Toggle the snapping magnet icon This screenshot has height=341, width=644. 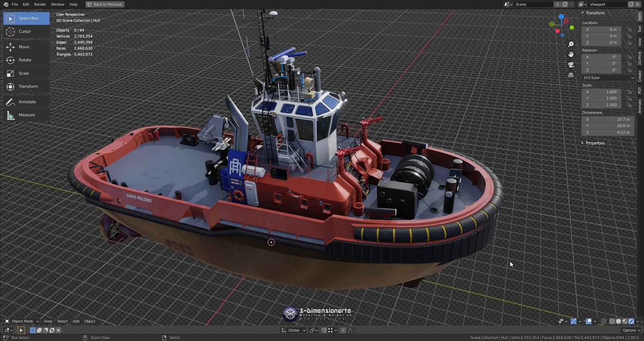coord(324,330)
